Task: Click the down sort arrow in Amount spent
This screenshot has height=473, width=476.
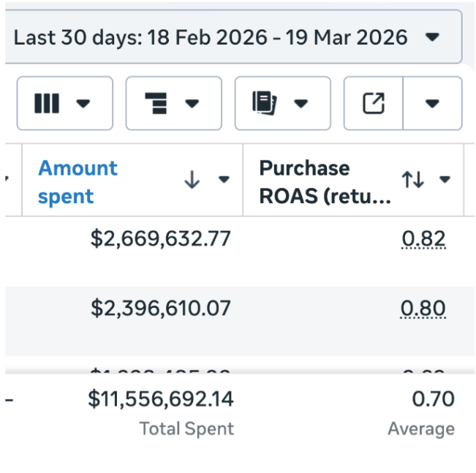Action: 192,181
